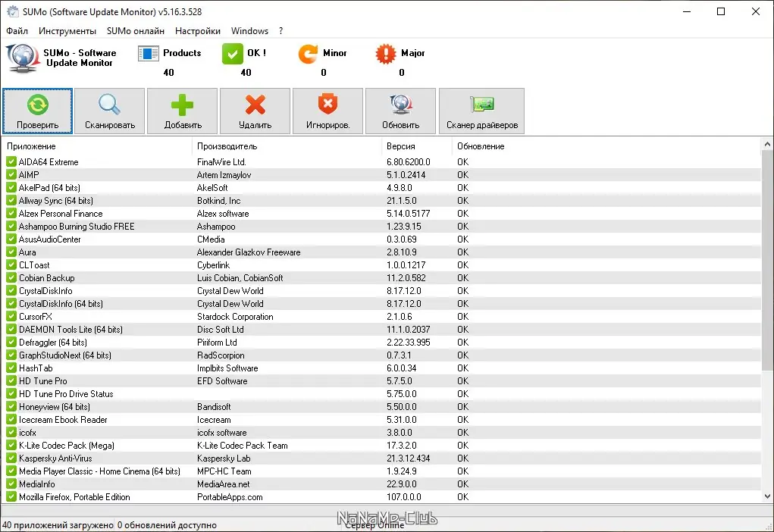Open the Windows menu
The height and width of the screenshot is (532, 774).
point(249,31)
